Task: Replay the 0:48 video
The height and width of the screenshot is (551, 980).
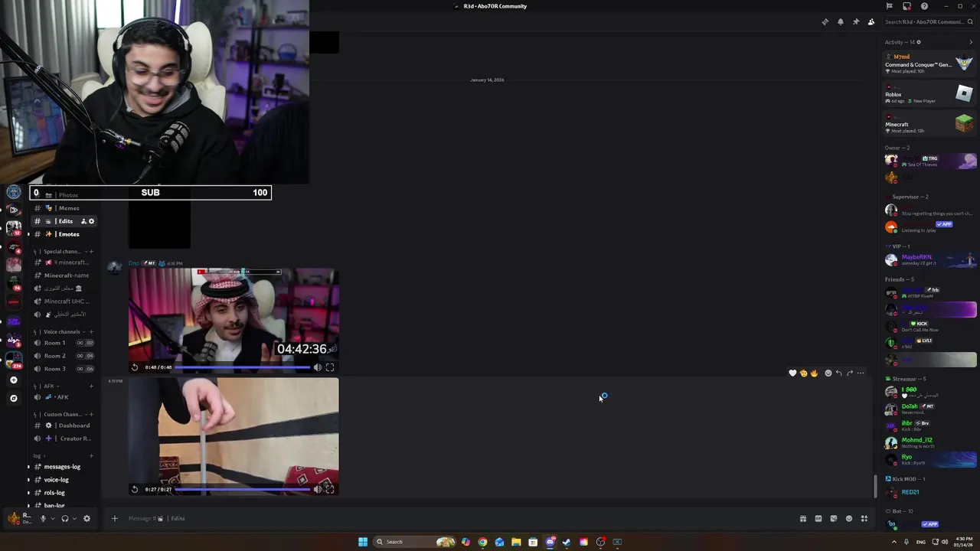Action: pyautogui.click(x=135, y=367)
